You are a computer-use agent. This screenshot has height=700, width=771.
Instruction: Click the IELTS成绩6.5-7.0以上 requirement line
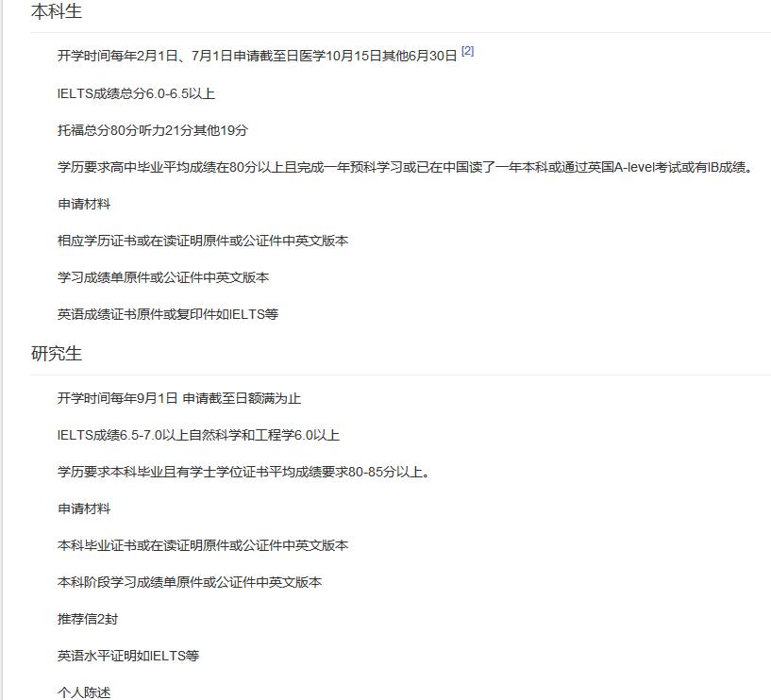point(198,435)
